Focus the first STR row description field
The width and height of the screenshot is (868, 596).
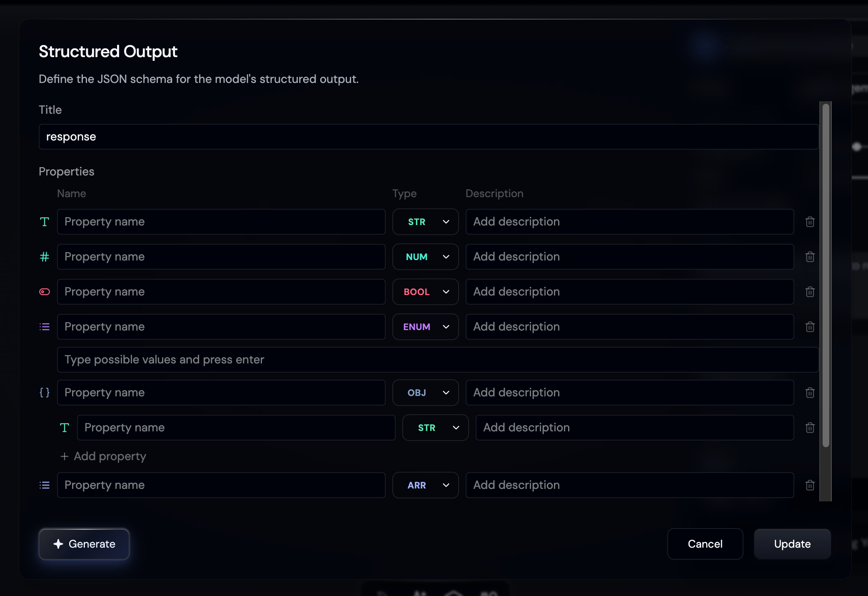click(x=630, y=222)
